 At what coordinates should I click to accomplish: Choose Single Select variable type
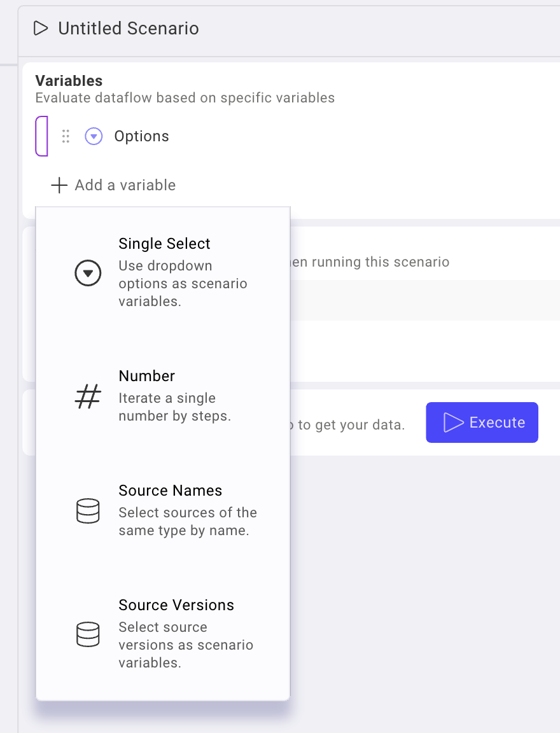point(163,272)
